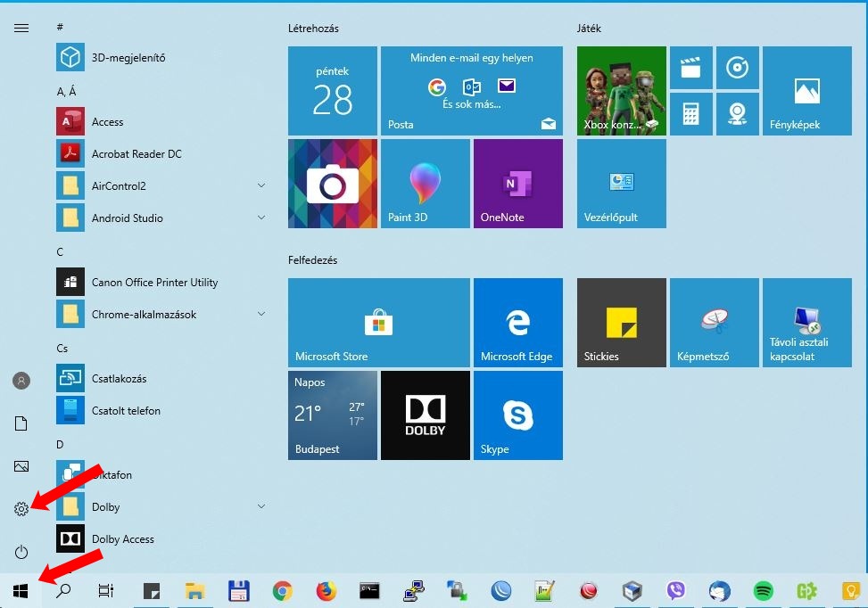Open Spotify from the taskbar
Screen dimensions: 868x608
tap(763, 591)
